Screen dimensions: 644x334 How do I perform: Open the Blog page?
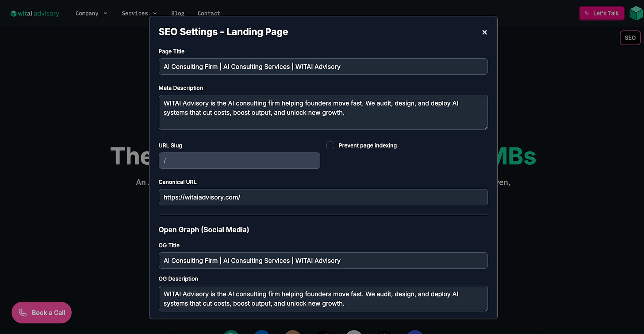(x=178, y=13)
